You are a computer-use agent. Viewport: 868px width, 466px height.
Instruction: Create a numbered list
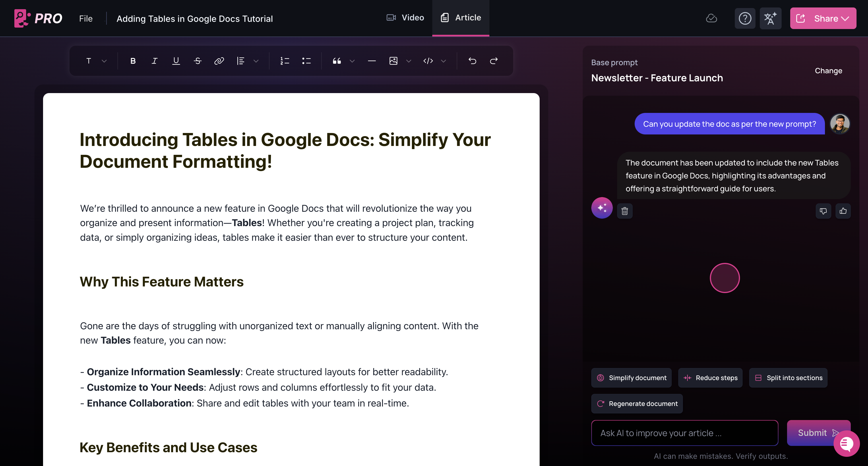tap(285, 61)
